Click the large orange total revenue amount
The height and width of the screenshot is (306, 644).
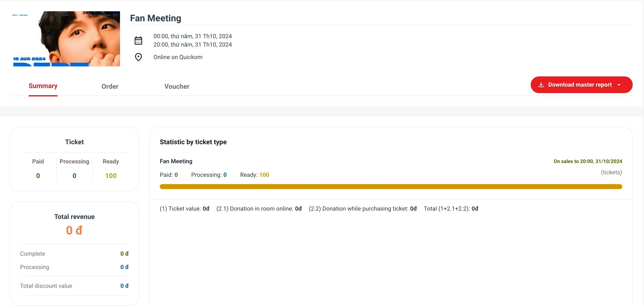click(x=74, y=230)
